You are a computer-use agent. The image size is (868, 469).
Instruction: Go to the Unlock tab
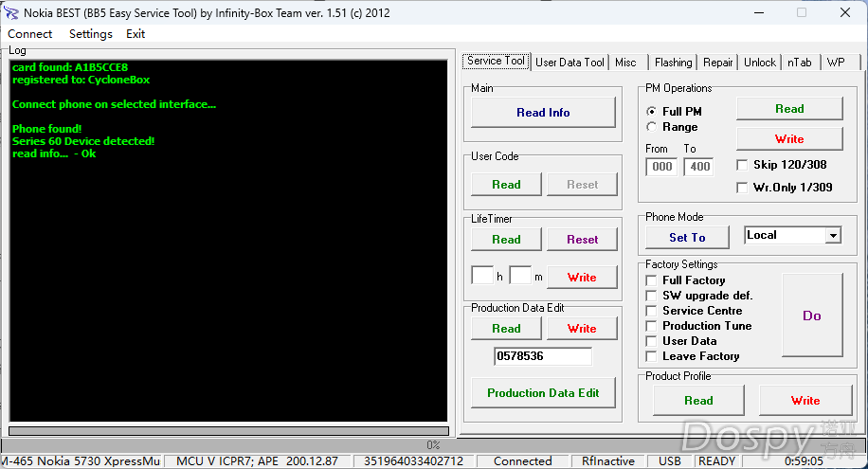pos(760,62)
